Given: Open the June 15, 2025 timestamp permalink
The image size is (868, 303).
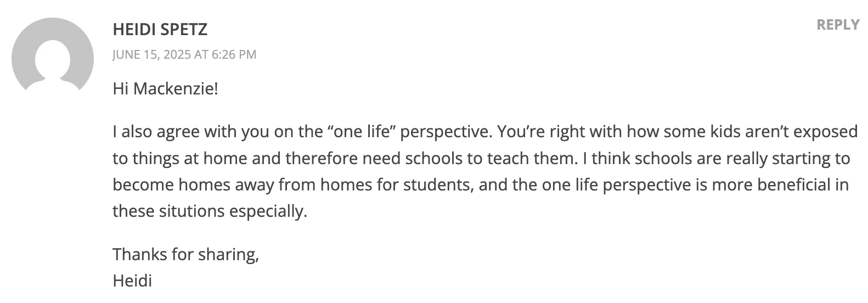Looking at the screenshot, I should tap(184, 54).
